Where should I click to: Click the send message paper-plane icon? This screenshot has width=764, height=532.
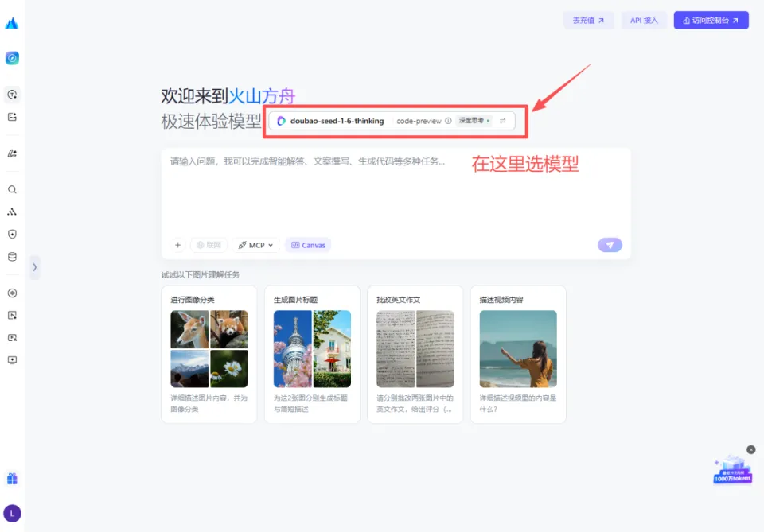pos(610,245)
